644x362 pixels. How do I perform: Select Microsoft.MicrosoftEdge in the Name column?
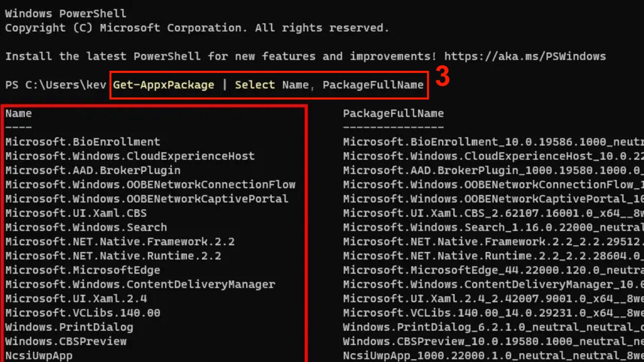point(83,270)
